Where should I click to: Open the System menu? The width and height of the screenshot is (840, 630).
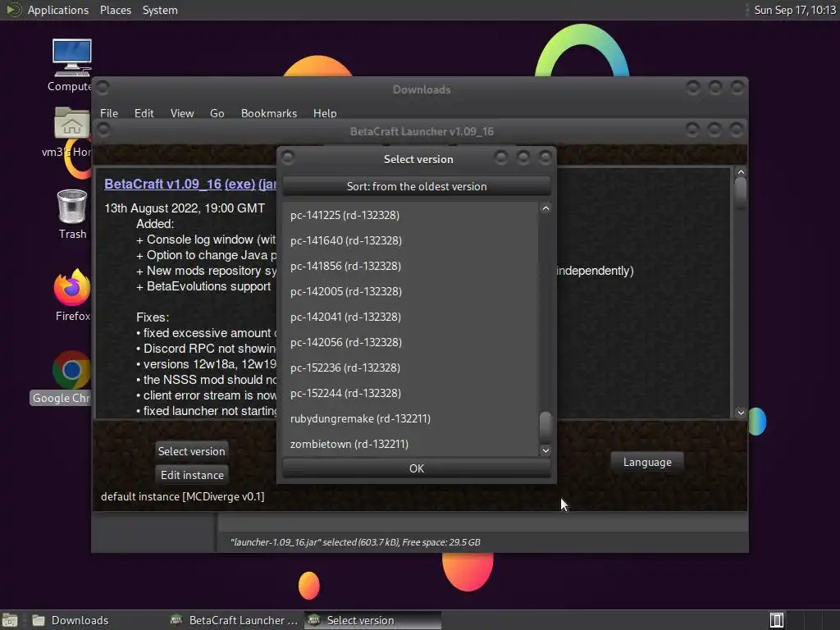pos(160,10)
